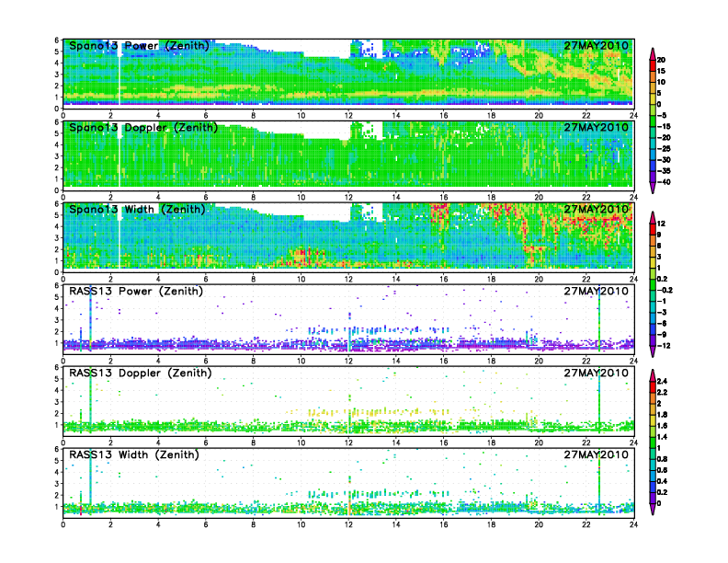Click hour tick '12' under the Spano13 Power panel
The width and height of the screenshot is (728, 563).
point(348,116)
